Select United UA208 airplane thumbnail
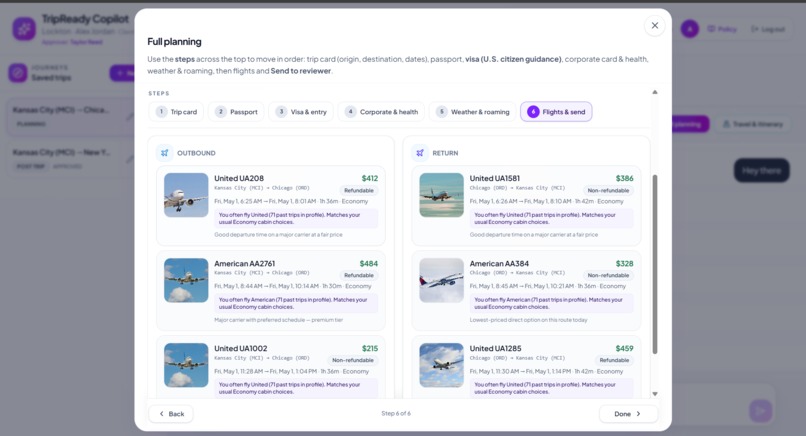This screenshot has width=806, height=436. (x=186, y=195)
